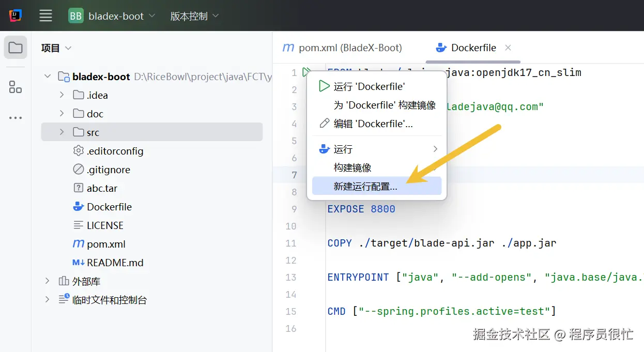Show more tool windows ellipsis icon

coord(16,118)
